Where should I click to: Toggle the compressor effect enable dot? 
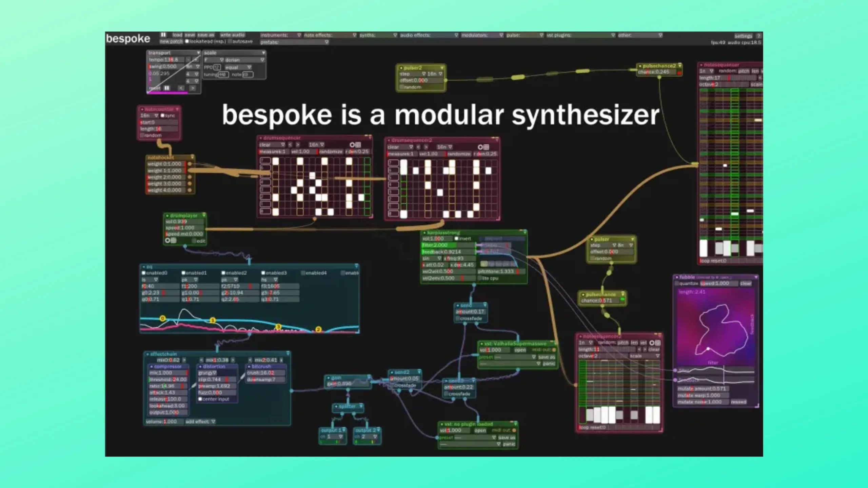tap(151, 367)
